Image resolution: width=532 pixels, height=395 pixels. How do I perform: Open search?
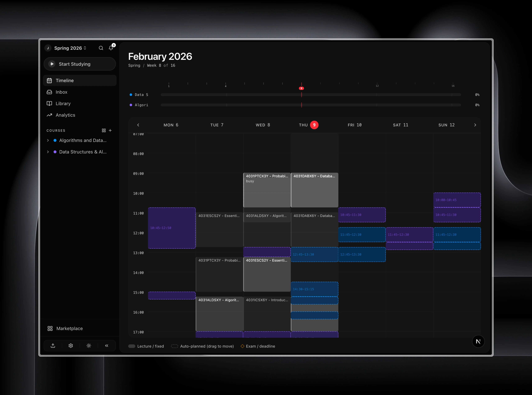(x=101, y=48)
